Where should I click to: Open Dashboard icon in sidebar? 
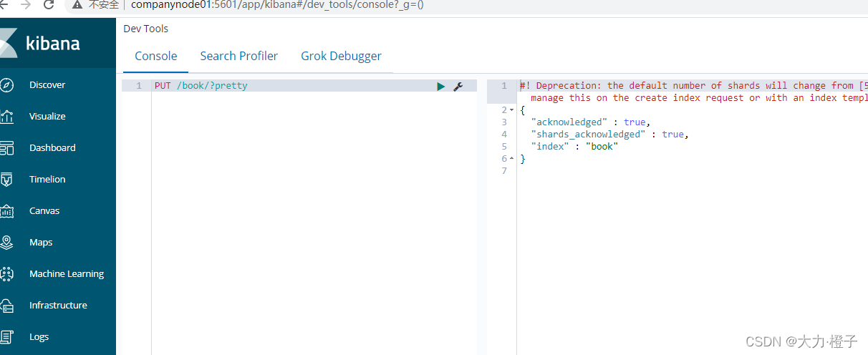pos(6,148)
